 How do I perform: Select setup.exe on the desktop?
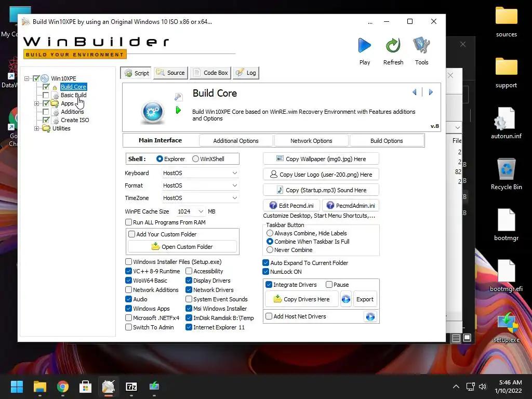tap(506, 327)
